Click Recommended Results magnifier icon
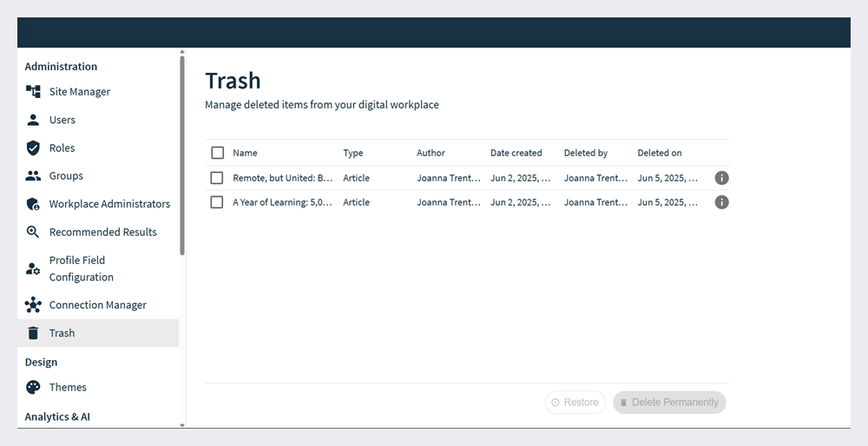Screen dimensions: 868x446 pyautogui.click(x=33, y=232)
